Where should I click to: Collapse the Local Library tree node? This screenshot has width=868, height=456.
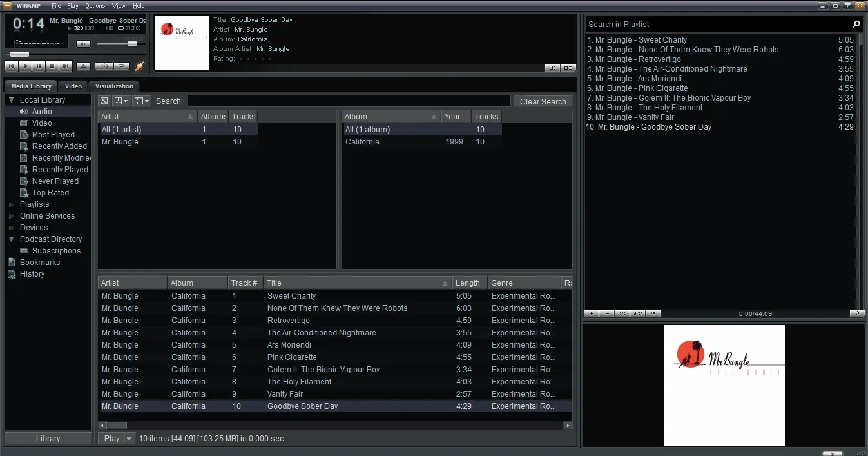pyautogui.click(x=12, y=100)
